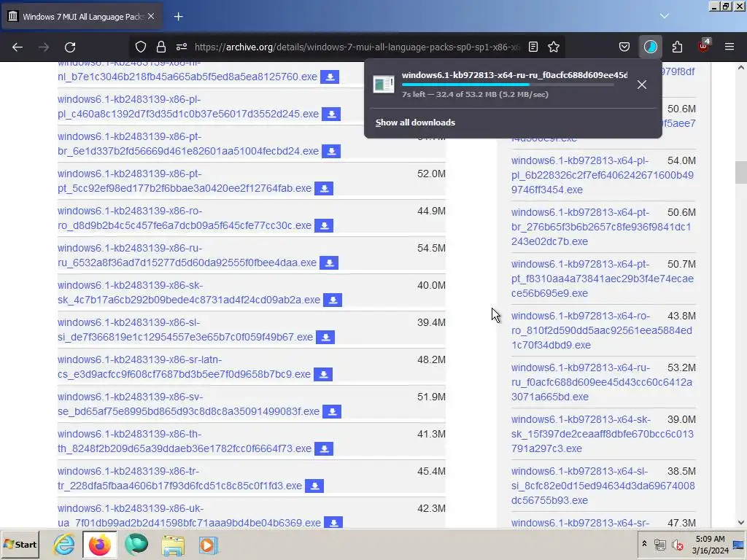Open the kb2483139-x86-sv-se exe link
The width and height of the screenshot is (747, 560).
[188, 404]
